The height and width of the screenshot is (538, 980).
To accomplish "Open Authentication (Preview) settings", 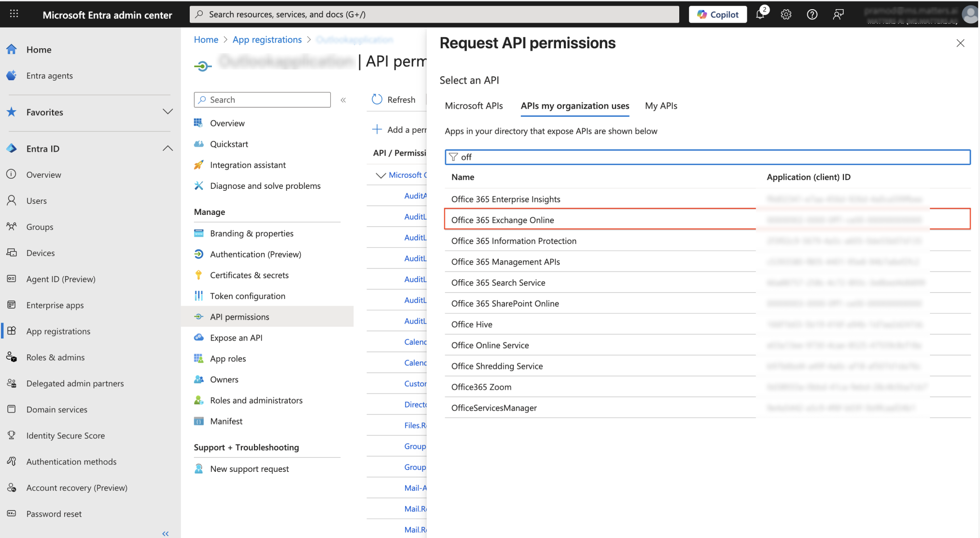I will click(x=256, y=254).
